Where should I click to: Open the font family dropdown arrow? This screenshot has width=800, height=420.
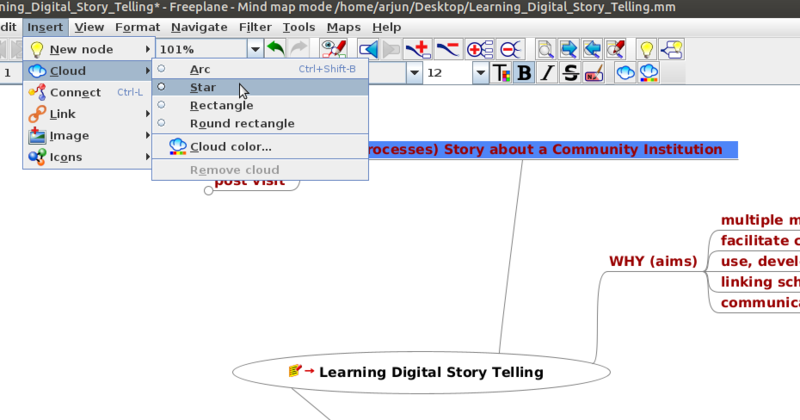coord(414,73)
